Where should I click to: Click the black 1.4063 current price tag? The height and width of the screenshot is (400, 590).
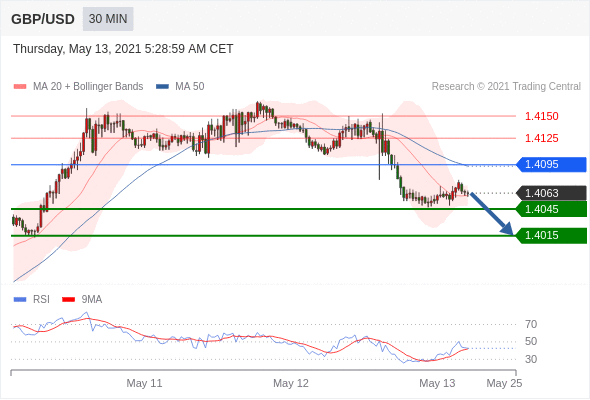pos(551,193)
